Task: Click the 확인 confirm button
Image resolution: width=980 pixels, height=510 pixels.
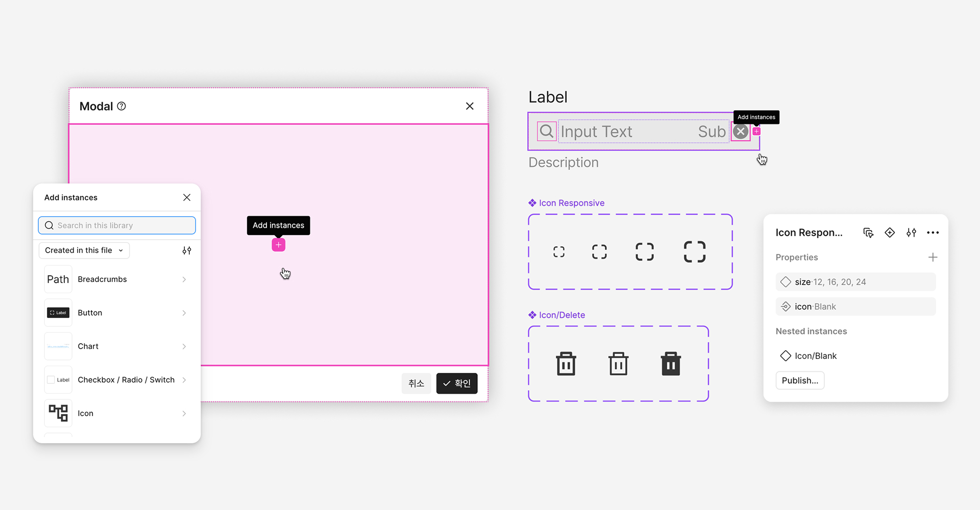Action: 457,384
